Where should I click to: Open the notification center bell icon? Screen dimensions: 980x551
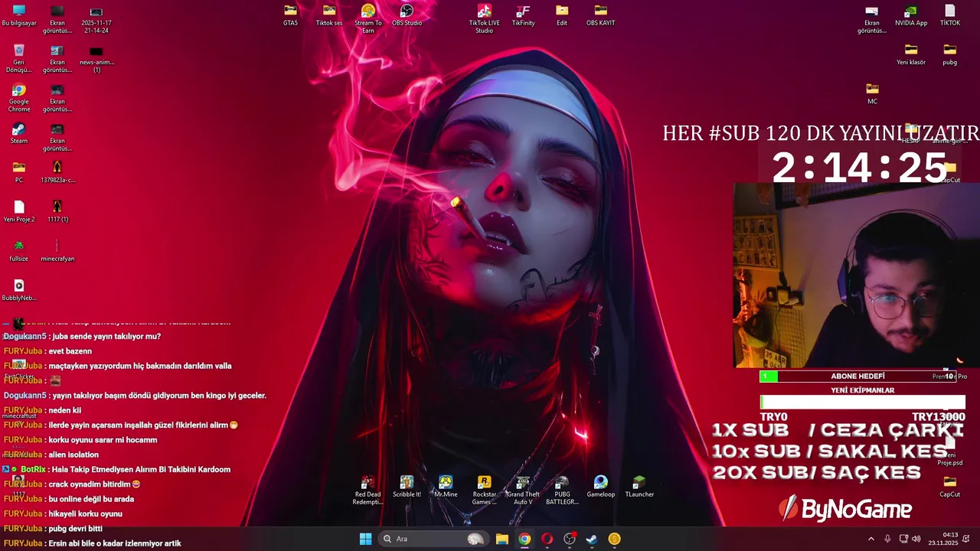(x=967, y=539)
